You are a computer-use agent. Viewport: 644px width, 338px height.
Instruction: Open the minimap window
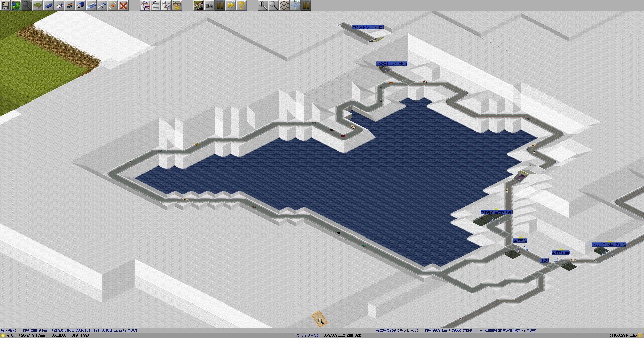coord(16,5)
